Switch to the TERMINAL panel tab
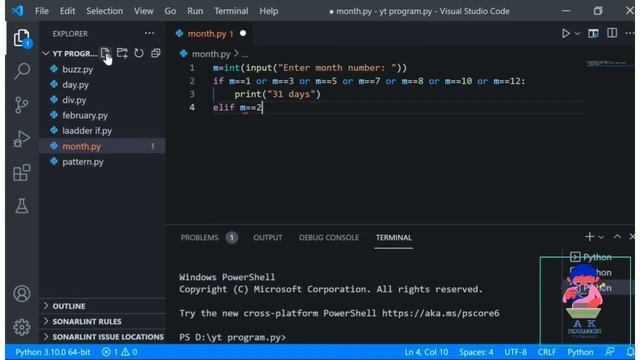This screenshot has height=360, width=640. (x=394, y=238)
